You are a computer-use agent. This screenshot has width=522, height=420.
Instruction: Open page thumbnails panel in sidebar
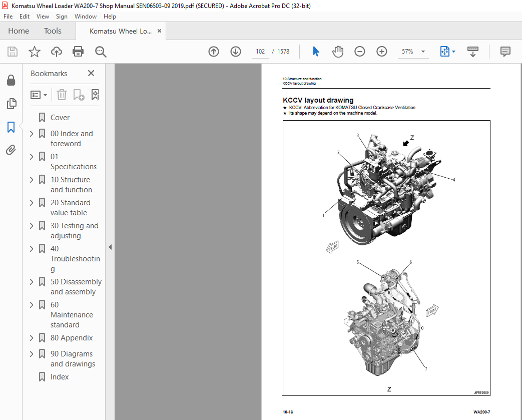12,104
